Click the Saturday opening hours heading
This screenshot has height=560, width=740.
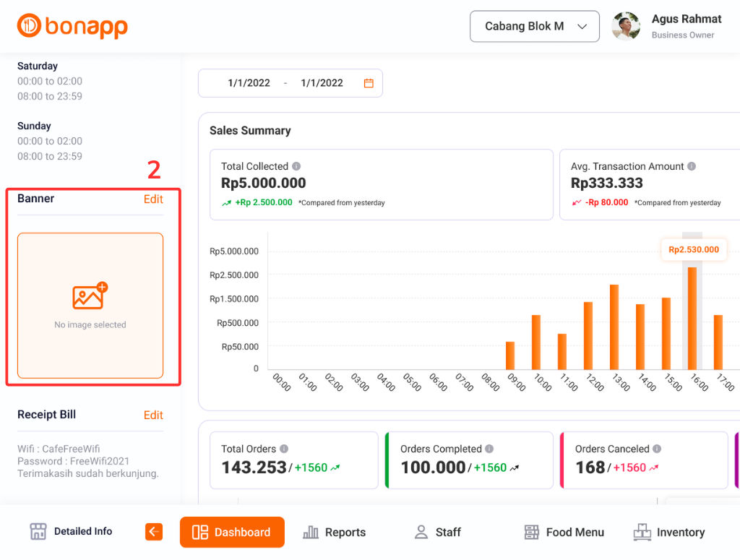click(38, 66)
